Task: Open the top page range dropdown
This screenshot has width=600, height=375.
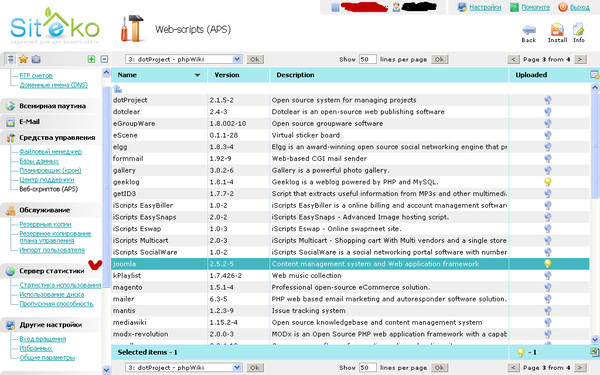Action: tap(184, 59)
